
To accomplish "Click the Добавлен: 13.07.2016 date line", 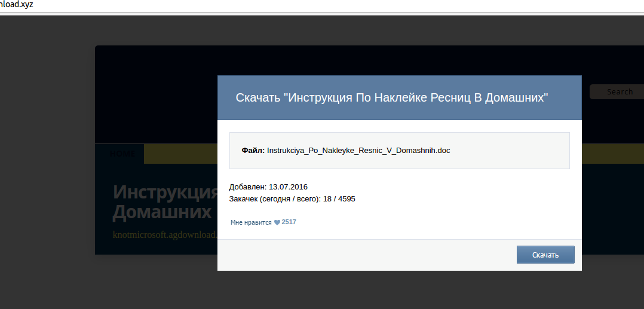I will 268,187.
